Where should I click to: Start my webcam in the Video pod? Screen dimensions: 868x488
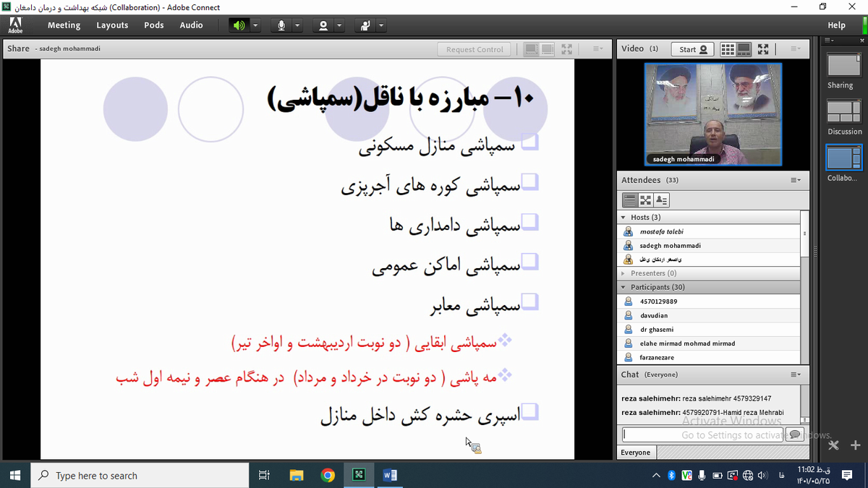tap(693, 49)
